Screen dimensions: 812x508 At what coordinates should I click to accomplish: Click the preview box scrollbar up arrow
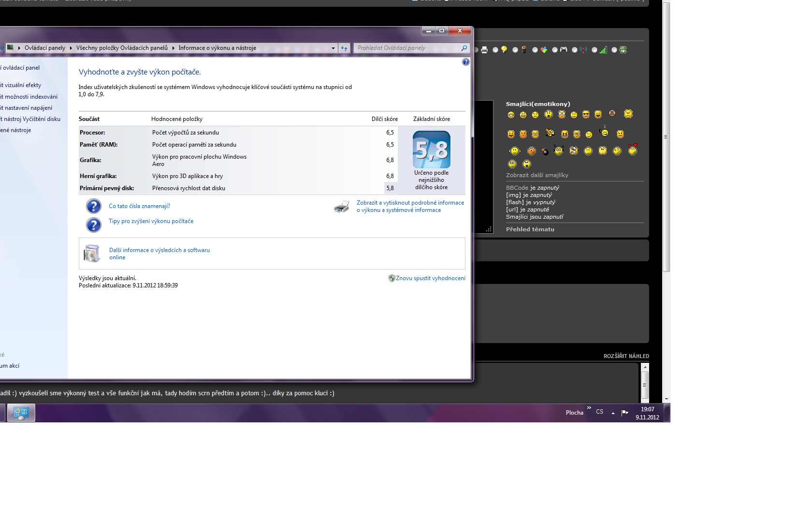tap(645, 368)
